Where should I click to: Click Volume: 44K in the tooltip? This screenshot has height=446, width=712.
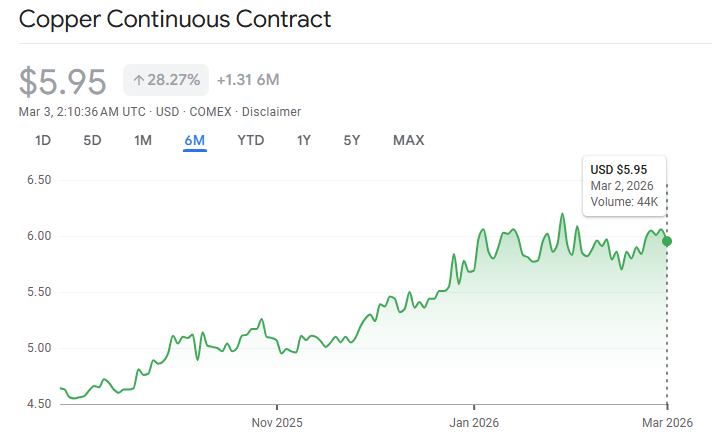tap(624, 202)
